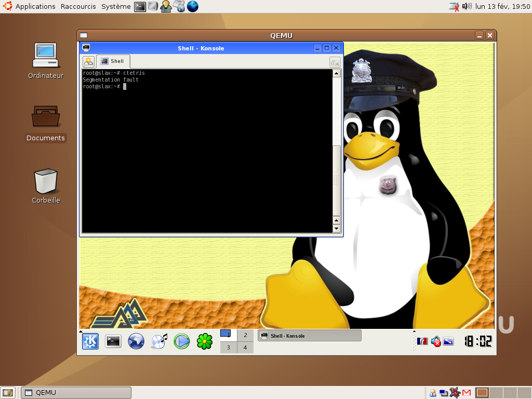Click the user messenger tray icon
The height and width of the screenshot is (399, 532).
433,393
